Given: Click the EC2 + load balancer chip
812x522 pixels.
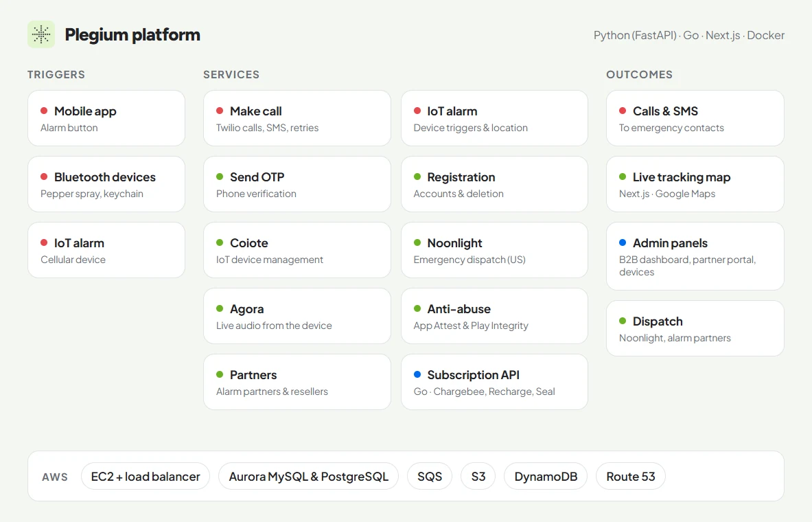Looking at the screenshot, I should click(x=146, y=477).
